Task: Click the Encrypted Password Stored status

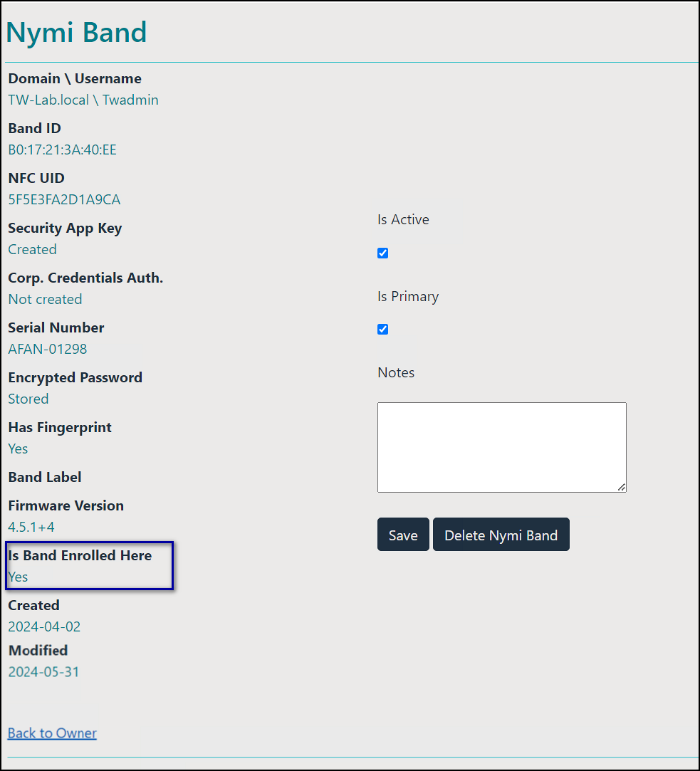Action: point(28,399)
